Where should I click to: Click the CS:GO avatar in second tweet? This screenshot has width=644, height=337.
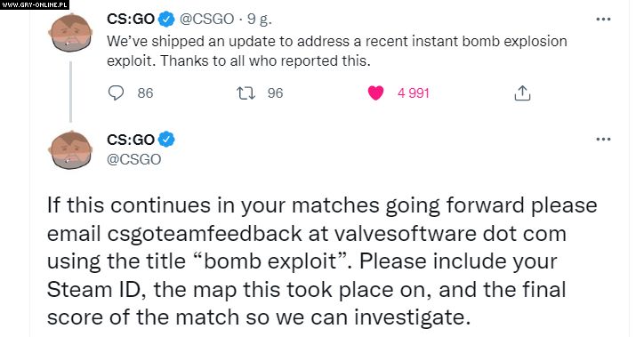pyautogui.click(x=70, y=149)
